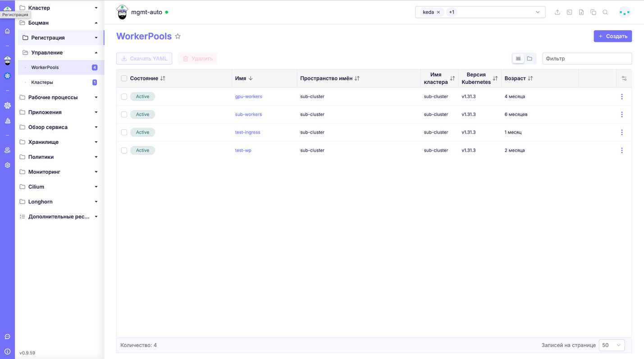The width and height of the screenshot is (644, 359).
Task: Toggle the select-all header checkbox
Action: click(x=124, y=78)
